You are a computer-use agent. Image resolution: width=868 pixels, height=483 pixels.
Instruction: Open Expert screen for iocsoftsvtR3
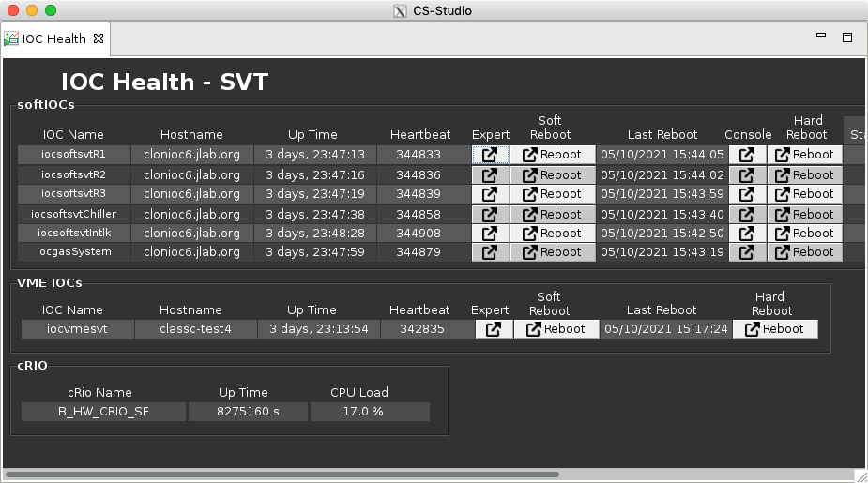490,194
